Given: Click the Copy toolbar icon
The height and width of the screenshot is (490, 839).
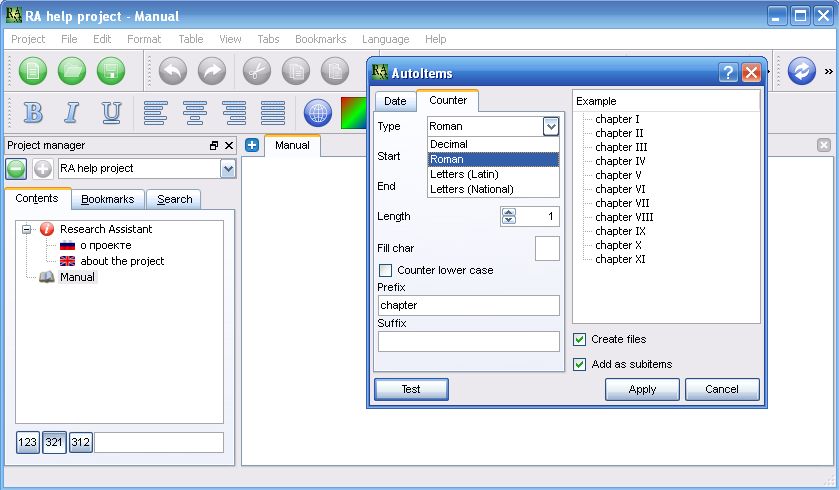Looking at the screenshot, I should point(296,71).
